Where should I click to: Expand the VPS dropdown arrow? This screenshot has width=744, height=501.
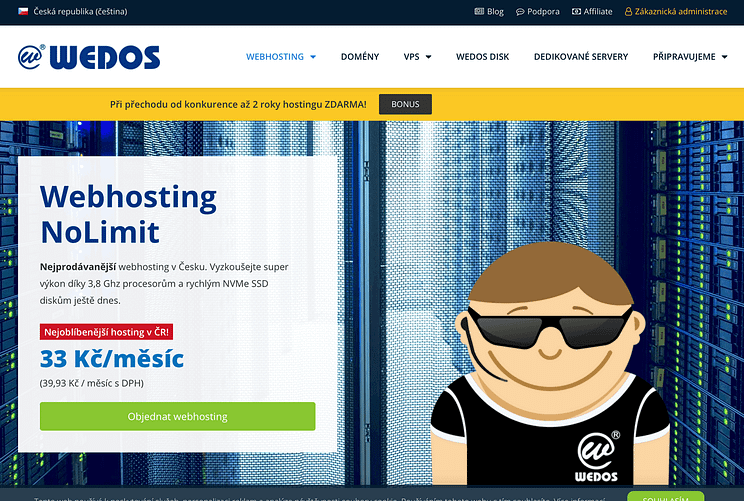[x=428, y=57]
